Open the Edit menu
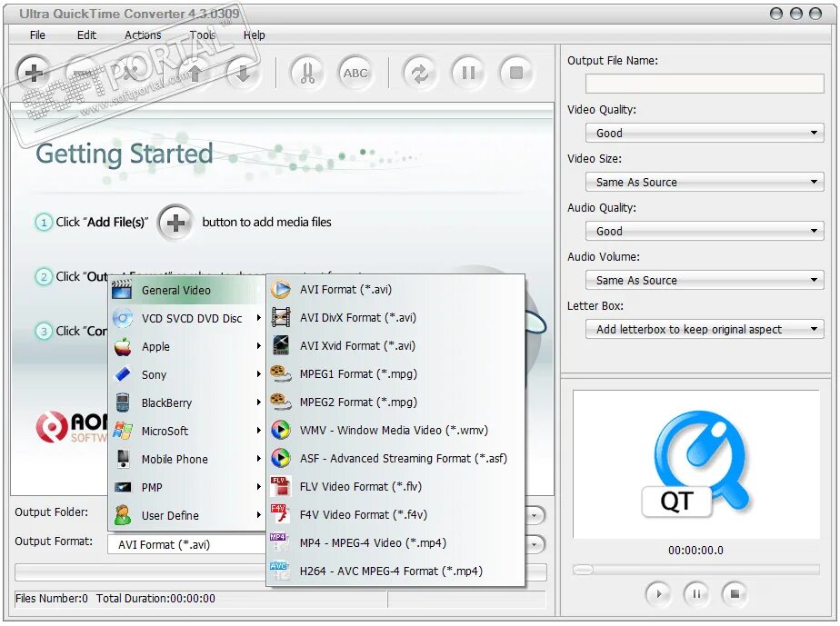 pyautogui.click(x=86, y=35)
